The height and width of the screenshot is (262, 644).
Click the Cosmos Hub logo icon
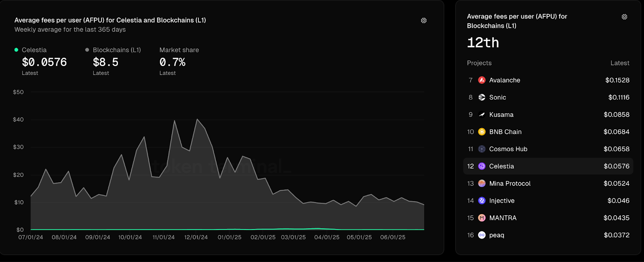pos(482,149)
